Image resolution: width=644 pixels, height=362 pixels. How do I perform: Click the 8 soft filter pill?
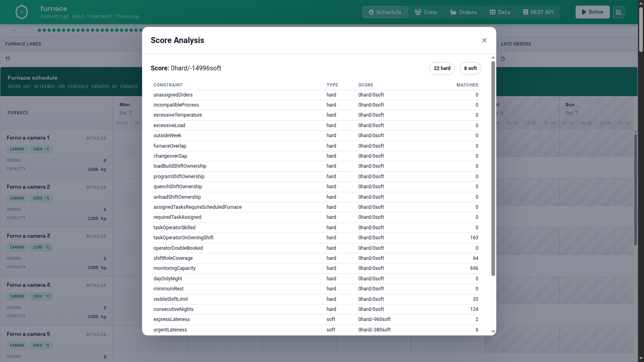[470, 68]
